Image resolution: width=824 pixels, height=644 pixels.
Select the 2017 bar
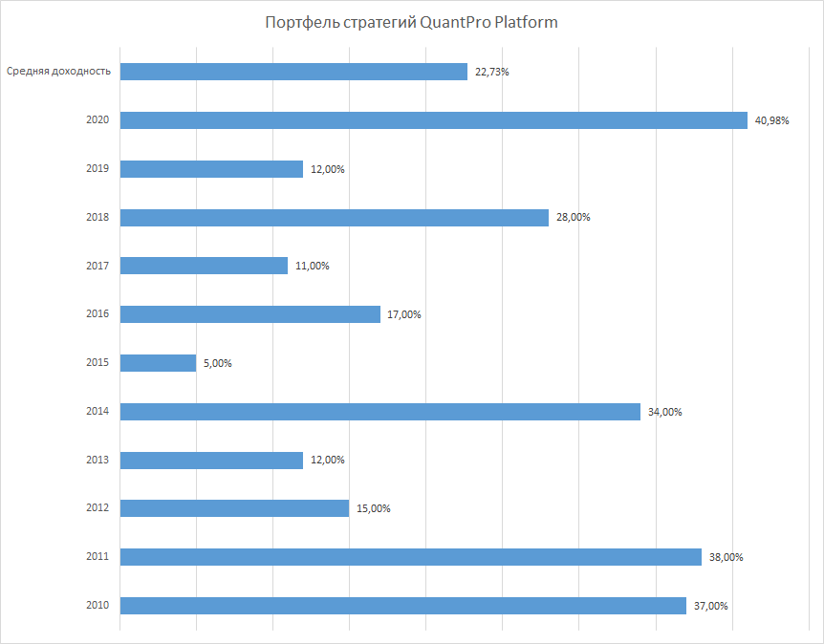pos(204,266)
